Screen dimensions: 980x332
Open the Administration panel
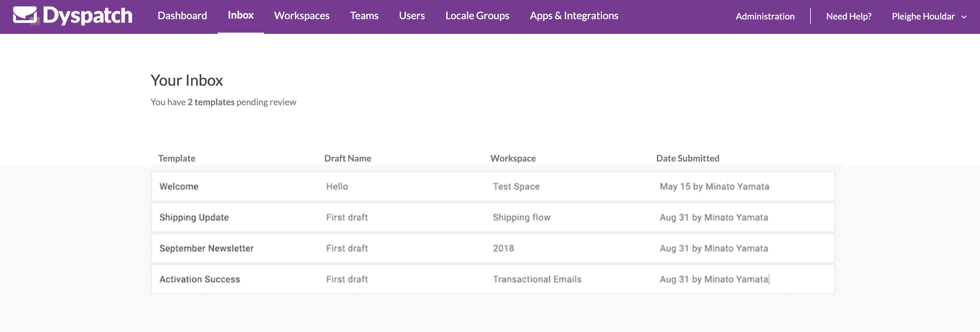point(764,16)
